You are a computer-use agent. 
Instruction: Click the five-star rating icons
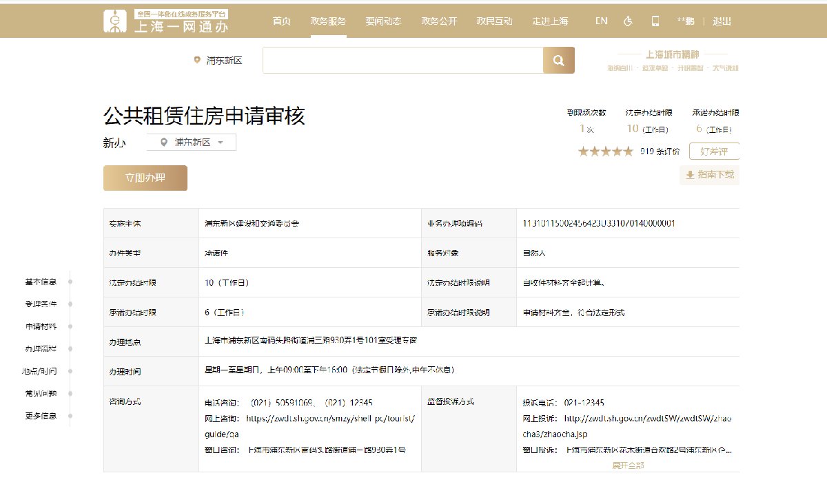pyautogui.click(x=605, y=151)
